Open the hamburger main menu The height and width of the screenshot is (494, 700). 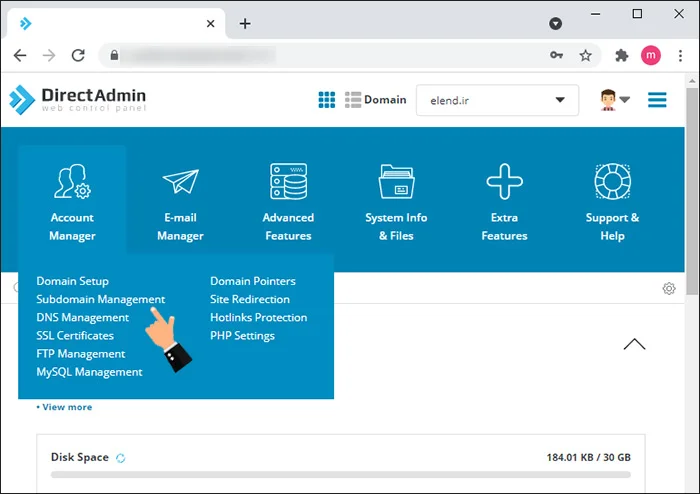pyautogui.click(x=657, y=100)
